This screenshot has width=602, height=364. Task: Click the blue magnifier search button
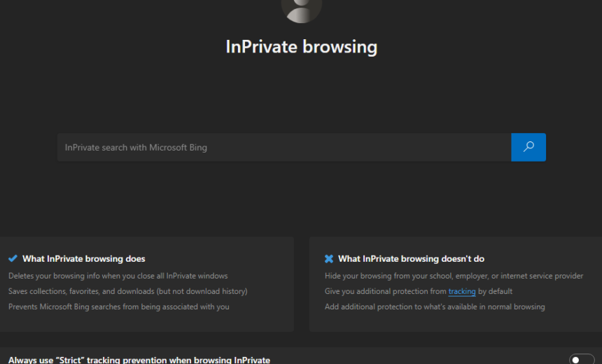pyautogui.click(x=528, y=147)
